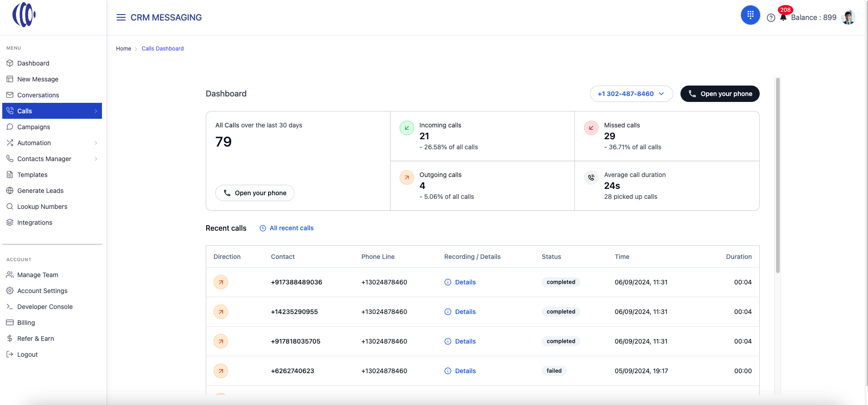Click the Home breadcrumb link

pyautogui.click(x=123, y=49)
